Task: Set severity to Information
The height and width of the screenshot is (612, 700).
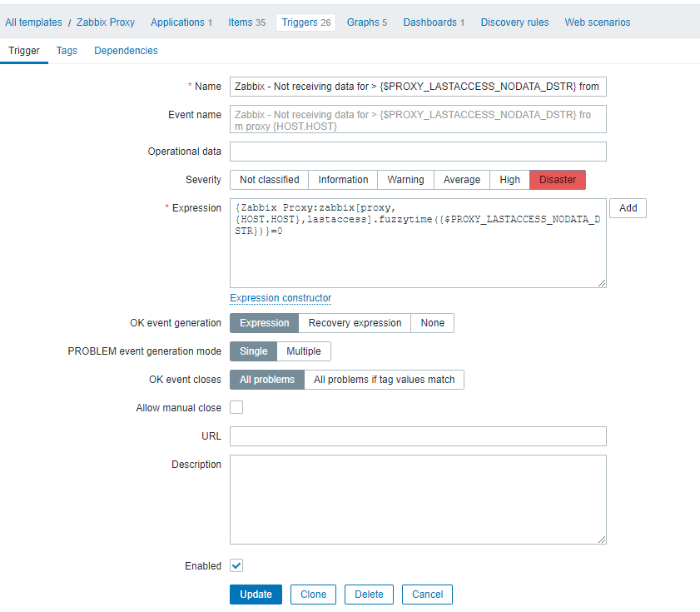Action: [x=343, y=180]
